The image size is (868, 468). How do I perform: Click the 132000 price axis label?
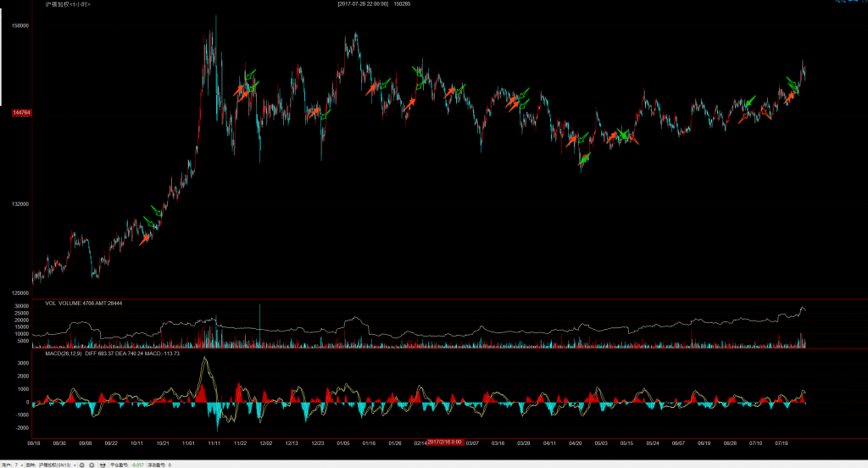(20, 203)
